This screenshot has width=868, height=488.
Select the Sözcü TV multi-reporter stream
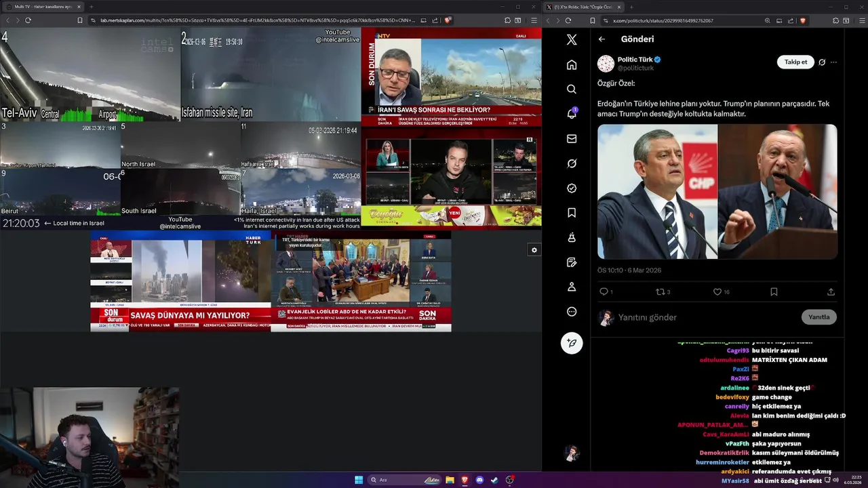pos(451,178)
